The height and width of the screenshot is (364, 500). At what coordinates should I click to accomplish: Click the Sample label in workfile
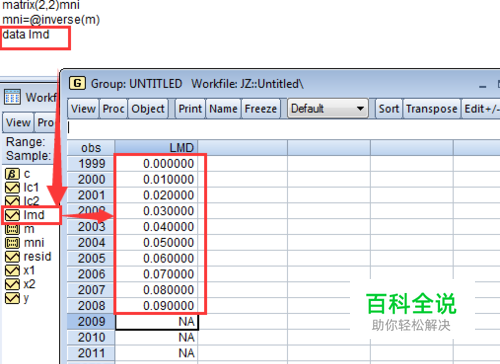coord(29,156)
